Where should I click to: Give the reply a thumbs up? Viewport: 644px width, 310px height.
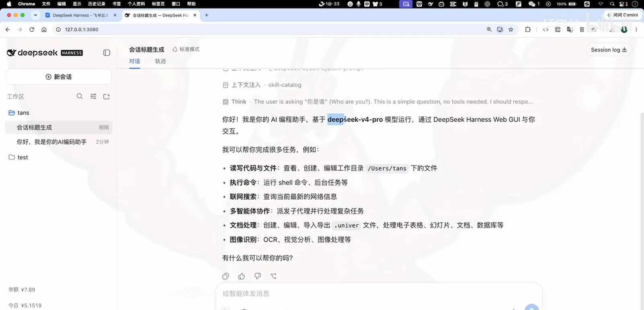(x=242, y=276)
